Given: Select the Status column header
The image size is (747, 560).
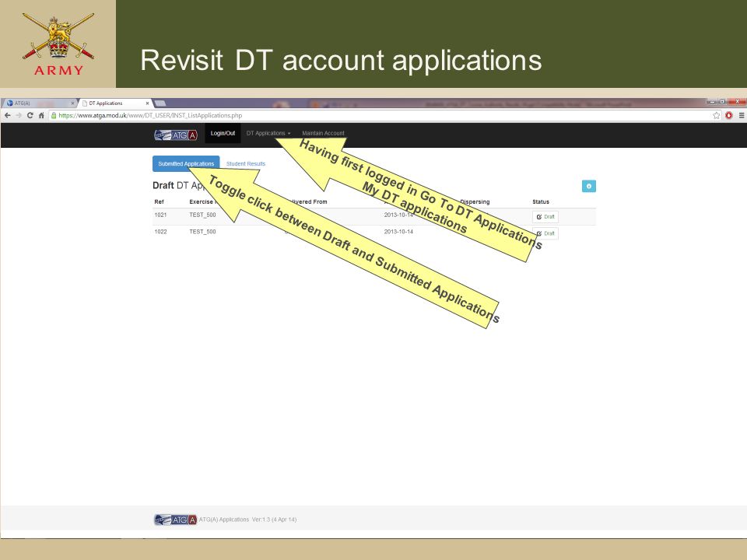Looking at the screenshot, I should point(541,202).
